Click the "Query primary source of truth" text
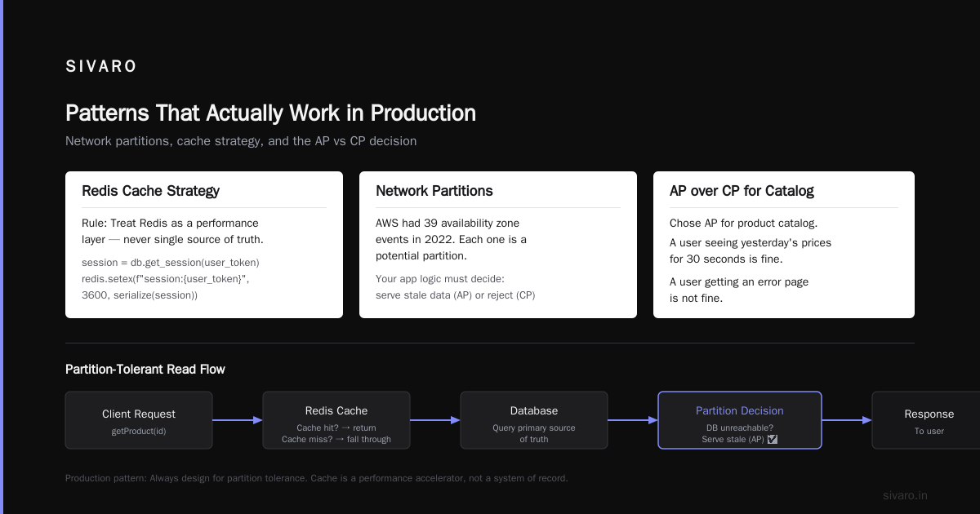This screenshot has height=514, width=980. tap(534, 433)
